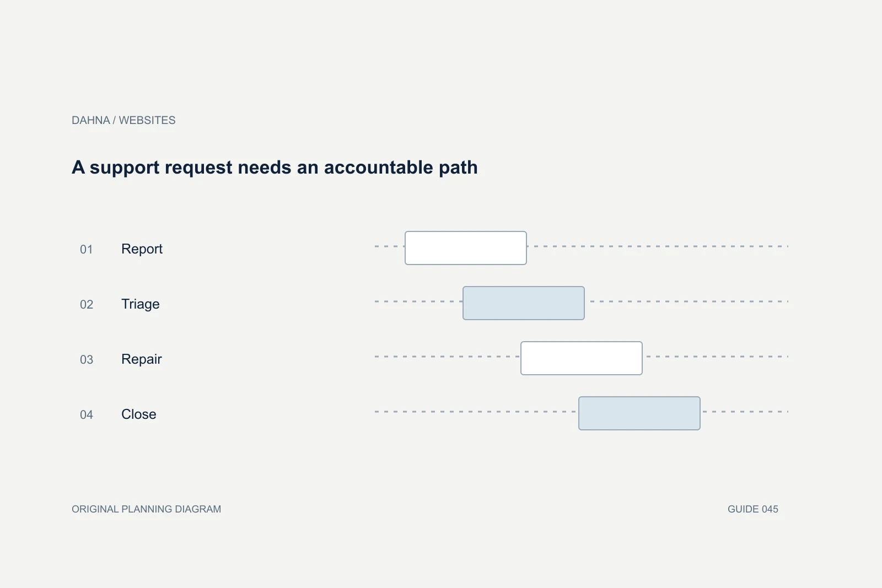Click the Report step label
The height and width of the screenshot is (588, 882).
click(142, 249)
